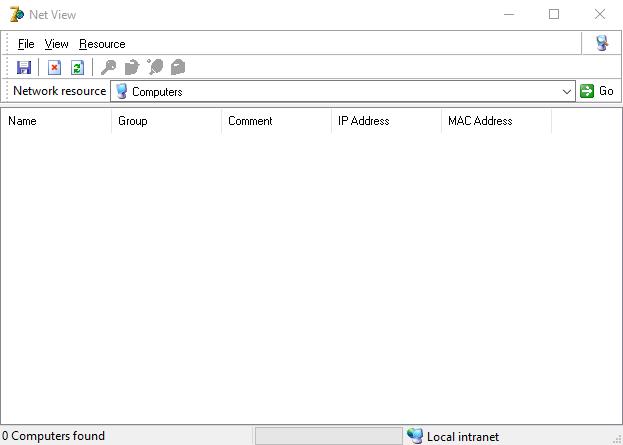The image size is (623, 445).
Task: Expand the Network resource dropdown arrow
Action: pos(567,91)
